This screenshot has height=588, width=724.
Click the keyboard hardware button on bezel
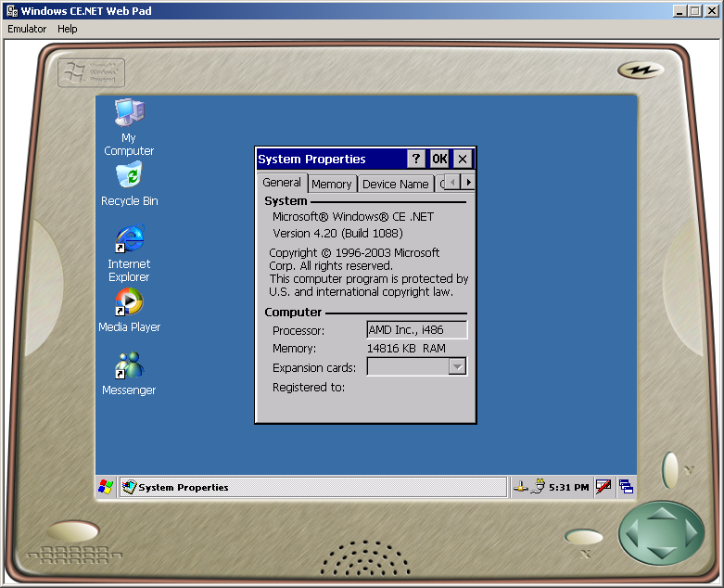pyautogui.click(x=73, y=531)
